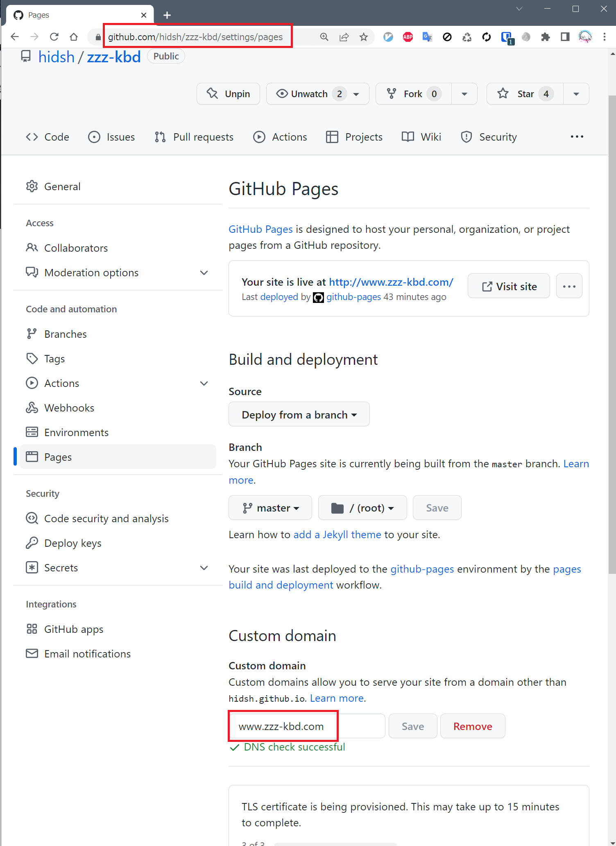
Task: Expand Moderation options section
Action: click(118, 273)
